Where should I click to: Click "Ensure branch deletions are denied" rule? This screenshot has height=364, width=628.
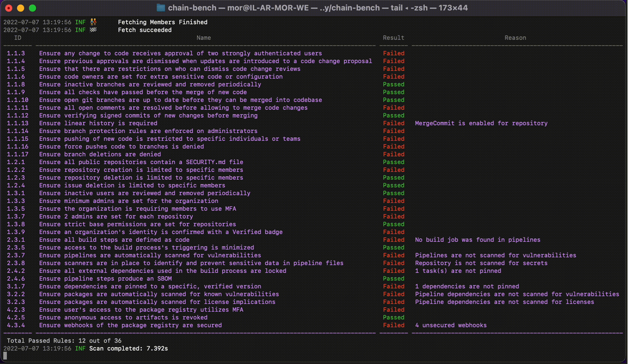point(100,154)
